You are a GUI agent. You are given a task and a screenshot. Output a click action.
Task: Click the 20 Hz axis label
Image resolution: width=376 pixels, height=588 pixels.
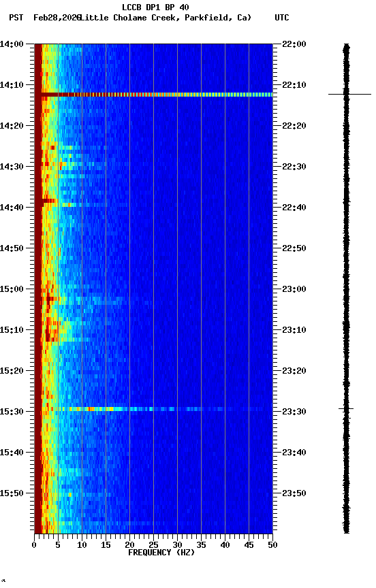pos(129,545)
